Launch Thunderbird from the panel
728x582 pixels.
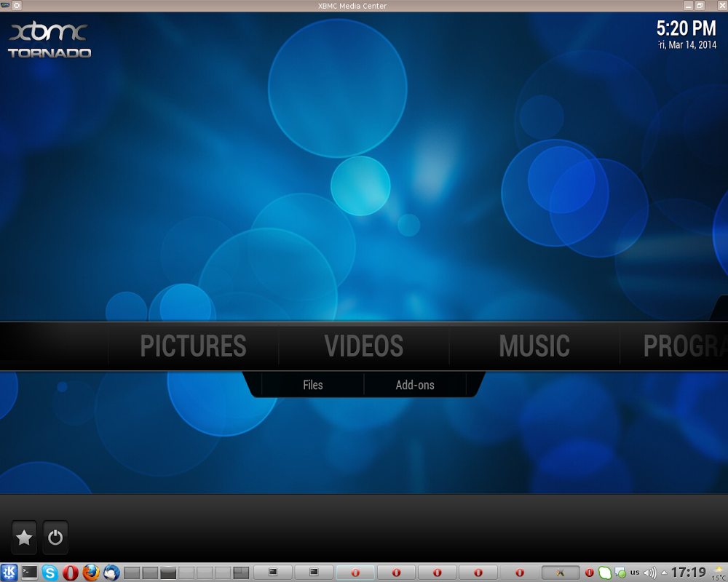[x=111, y=573]
